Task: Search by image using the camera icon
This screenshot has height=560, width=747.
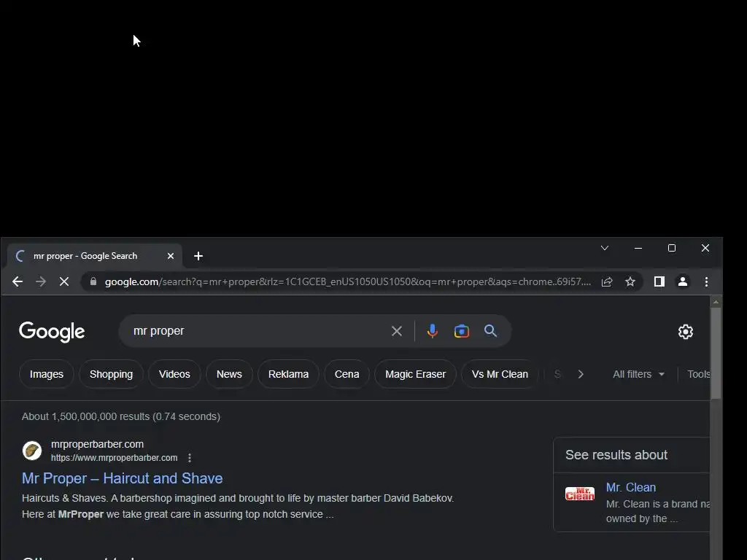Action: point(462,331)
